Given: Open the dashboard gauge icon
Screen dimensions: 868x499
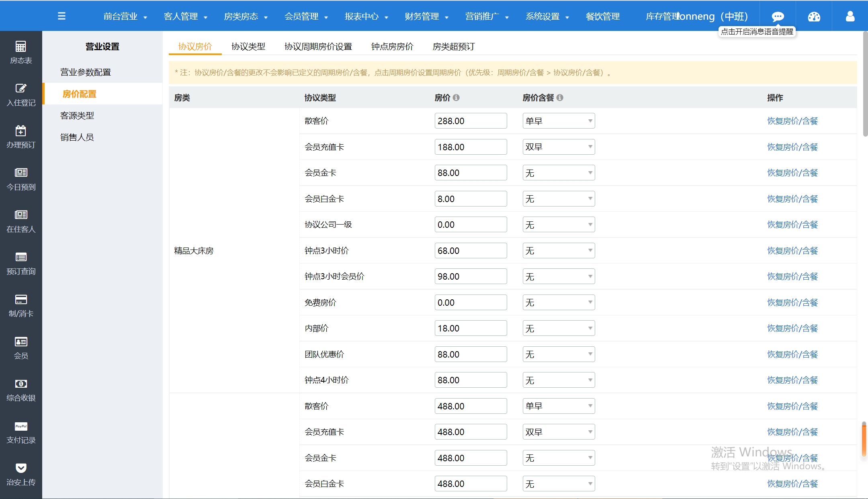Looking at the screenshot, I should point(814,16).
